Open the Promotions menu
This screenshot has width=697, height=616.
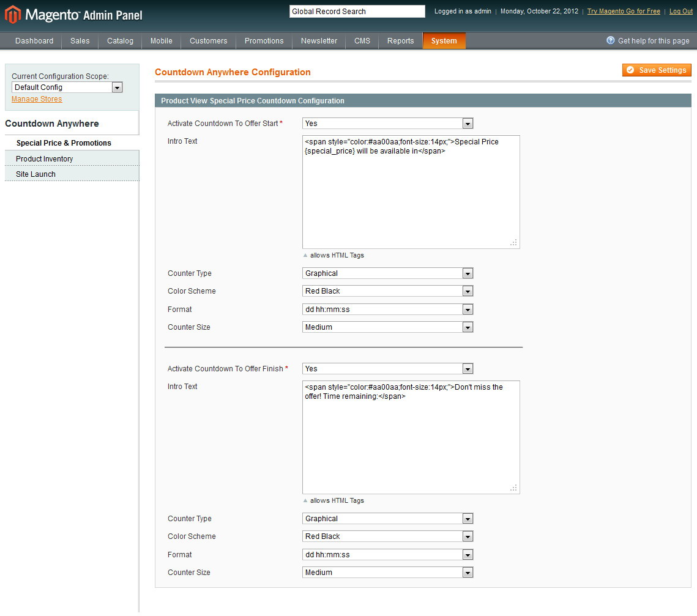[x=264, y=40]
